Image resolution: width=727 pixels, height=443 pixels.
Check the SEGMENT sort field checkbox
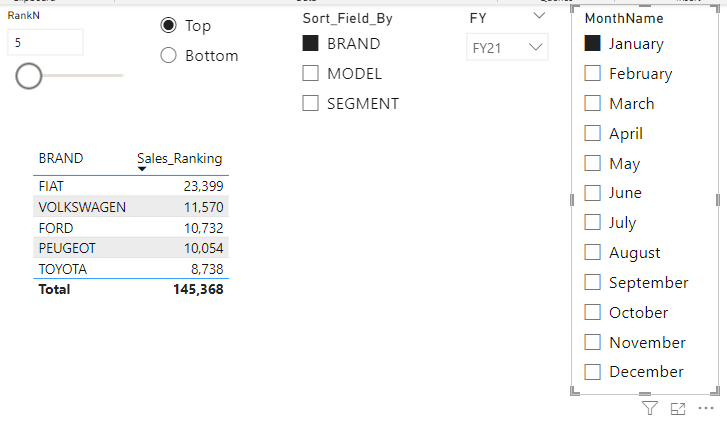(x=310, y=103)
